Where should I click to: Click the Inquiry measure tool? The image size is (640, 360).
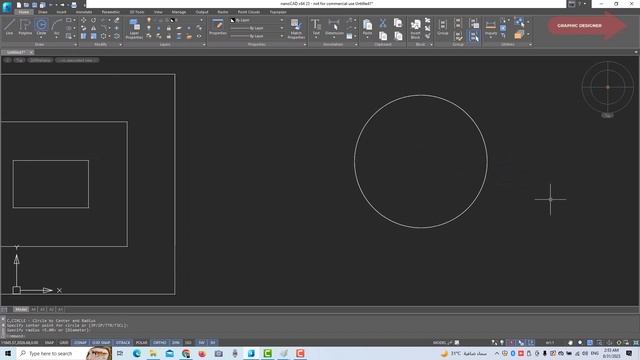(491, 27)
